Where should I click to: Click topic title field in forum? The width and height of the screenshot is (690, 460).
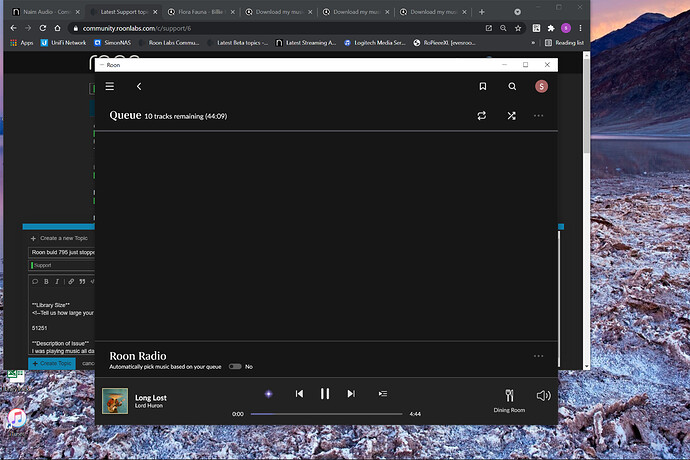(62, 252)
